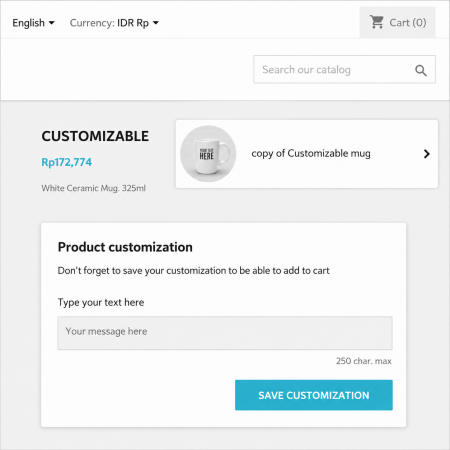Click the CUSTOMIZABLE product title

[x=95, y=136]
